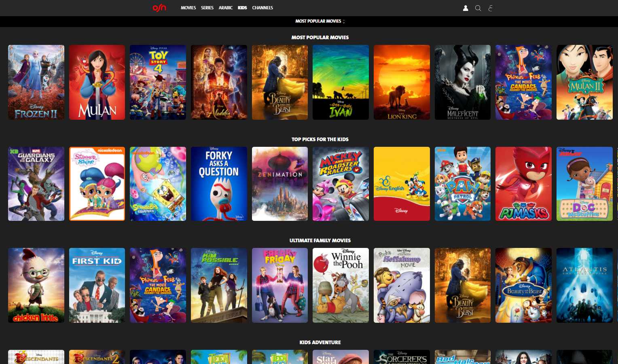Image resolution: width=618 pixels, height=364 pixels.
Task: Open live-action Beauty and the Beast in Family row
Action: click(463, 285)
